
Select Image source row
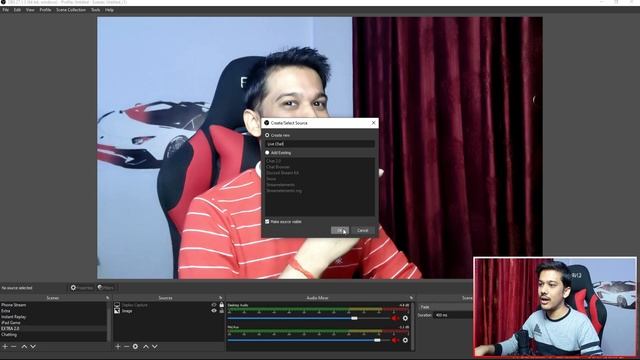[169, 311]
